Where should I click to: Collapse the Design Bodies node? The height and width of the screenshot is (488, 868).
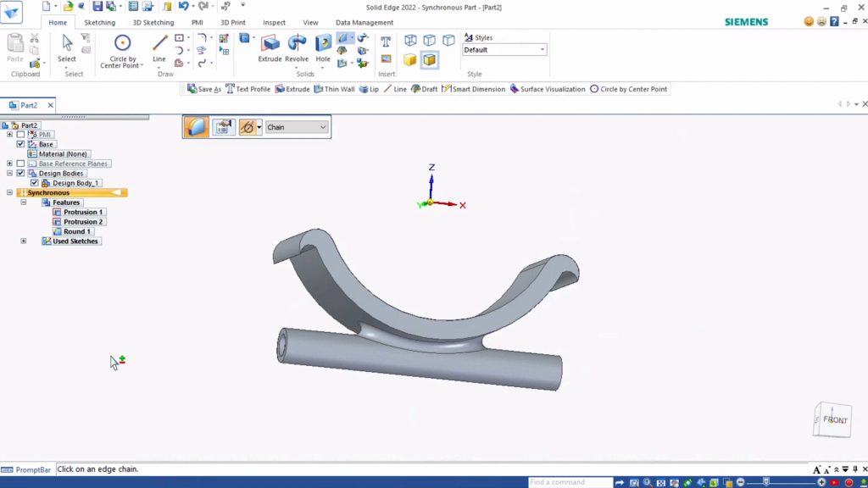pos(9,173)
